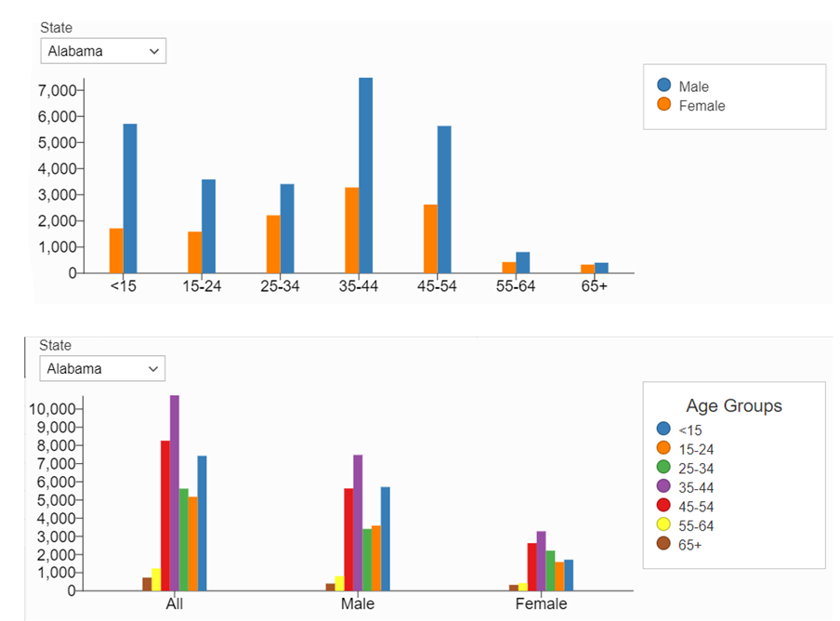Click the purple 35-44 legend marker

(664, 487)
